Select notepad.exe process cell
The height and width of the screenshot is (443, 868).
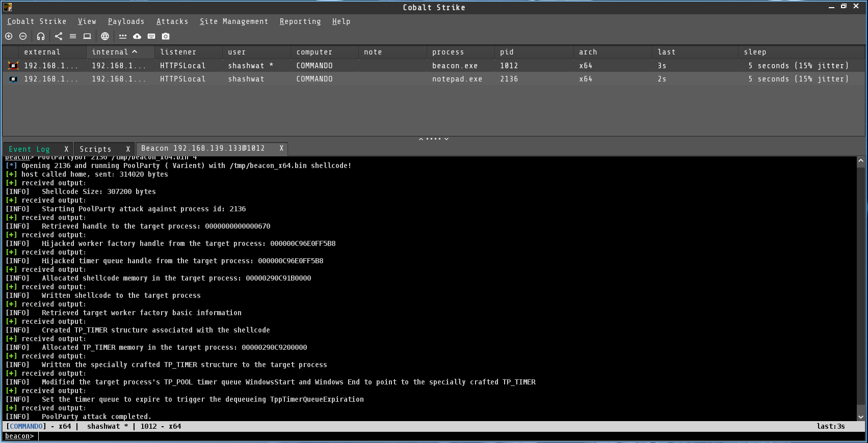point(461,79)
